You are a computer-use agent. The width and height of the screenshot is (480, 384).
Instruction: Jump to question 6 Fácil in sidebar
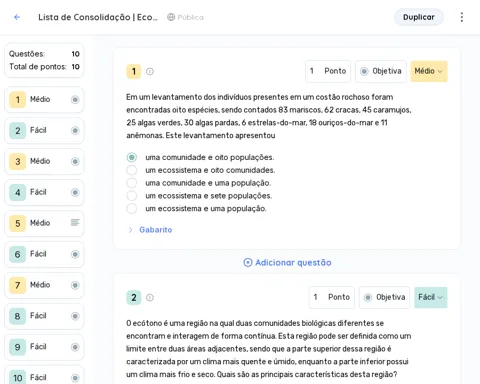tap(44, 254)
